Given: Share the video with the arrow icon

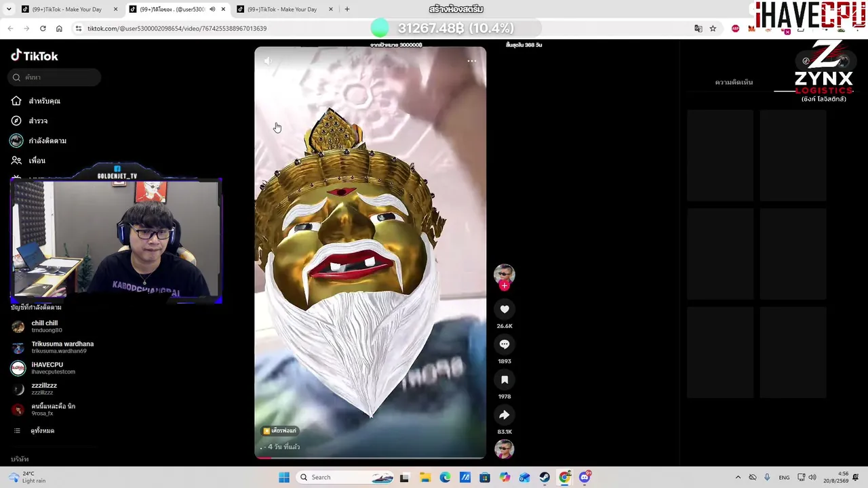Looking at the screenshot, I should coord(505,415).
